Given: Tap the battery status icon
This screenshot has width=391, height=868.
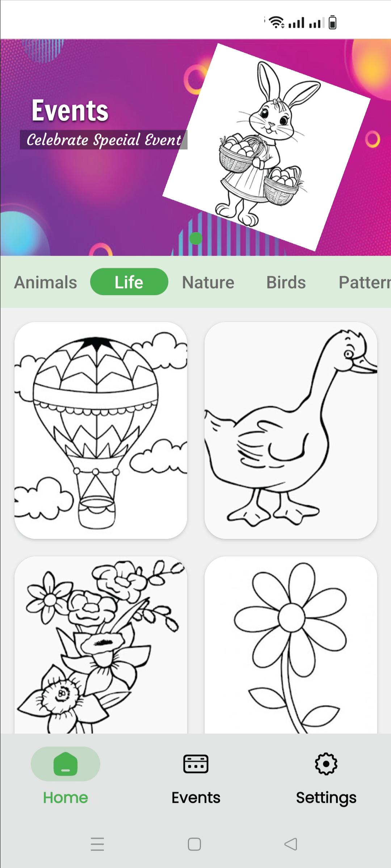Looking at the screenshot, I should [332, 22].
